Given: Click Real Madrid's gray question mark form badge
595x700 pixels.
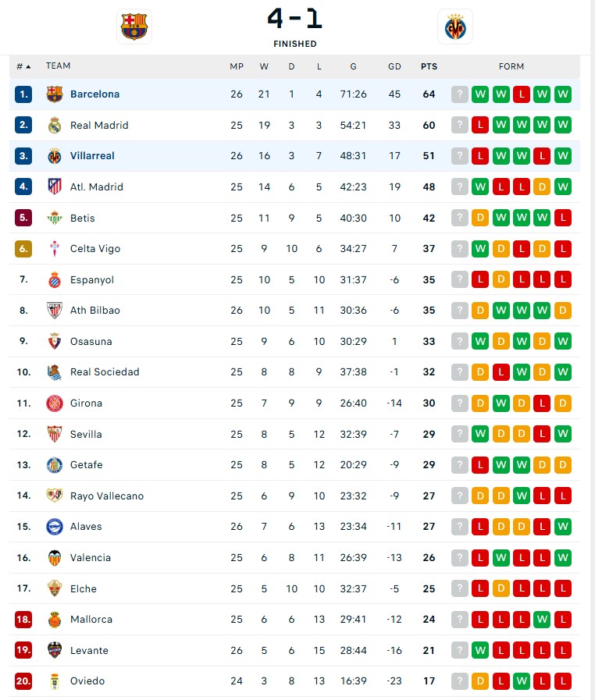Looking at the screenshot, I should coord(460,125).
